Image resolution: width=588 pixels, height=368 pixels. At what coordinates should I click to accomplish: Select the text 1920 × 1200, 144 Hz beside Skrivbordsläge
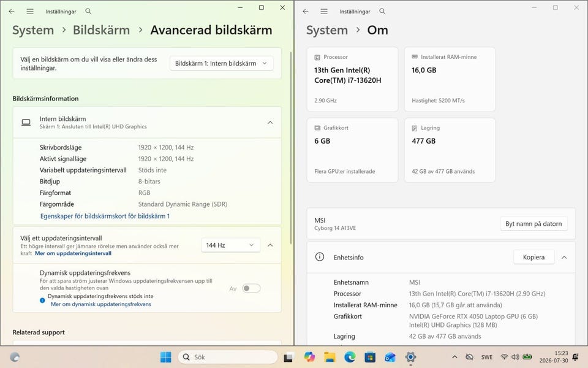[x=166, y=148]
